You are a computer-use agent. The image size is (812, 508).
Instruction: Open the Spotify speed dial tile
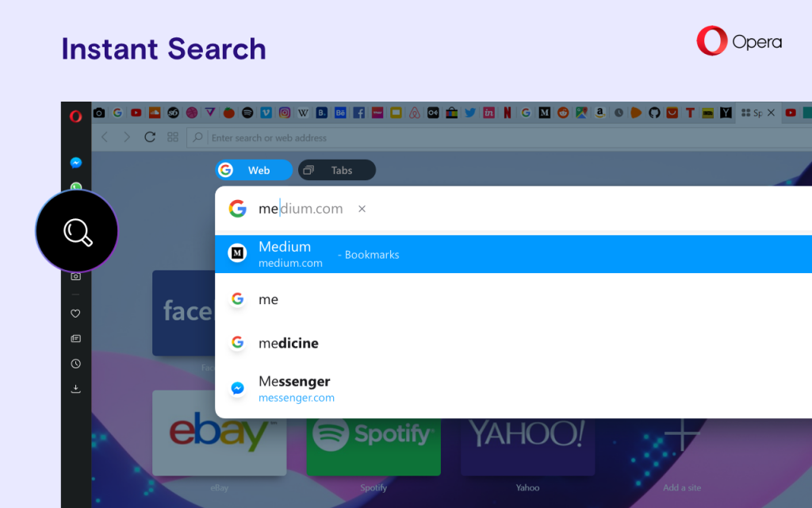pyautogui.click(x=373, y=446)
